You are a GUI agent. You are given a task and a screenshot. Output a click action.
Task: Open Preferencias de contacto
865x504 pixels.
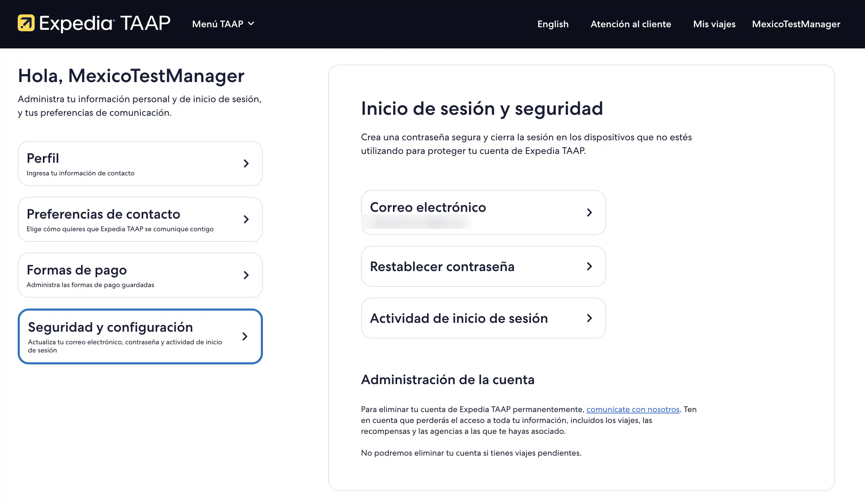coord(140,219)
